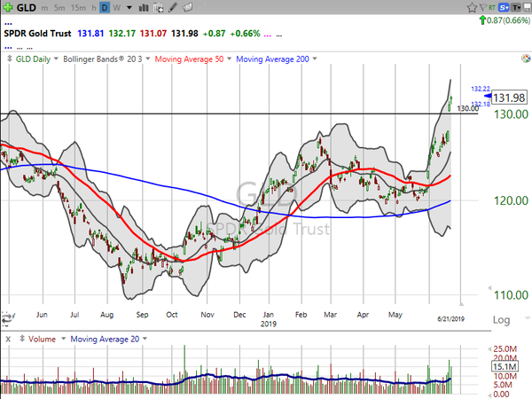Click the up-down arrows beside GLD Daily
This screenshot has height=399, width=532.
[x=10, y=59]
